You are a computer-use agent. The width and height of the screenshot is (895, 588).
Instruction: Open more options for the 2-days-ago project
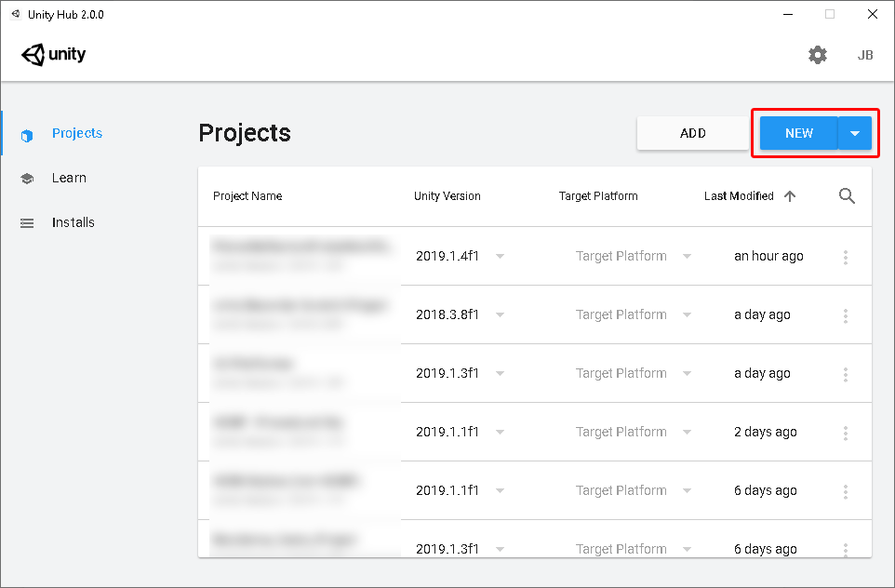click(845, 433)
